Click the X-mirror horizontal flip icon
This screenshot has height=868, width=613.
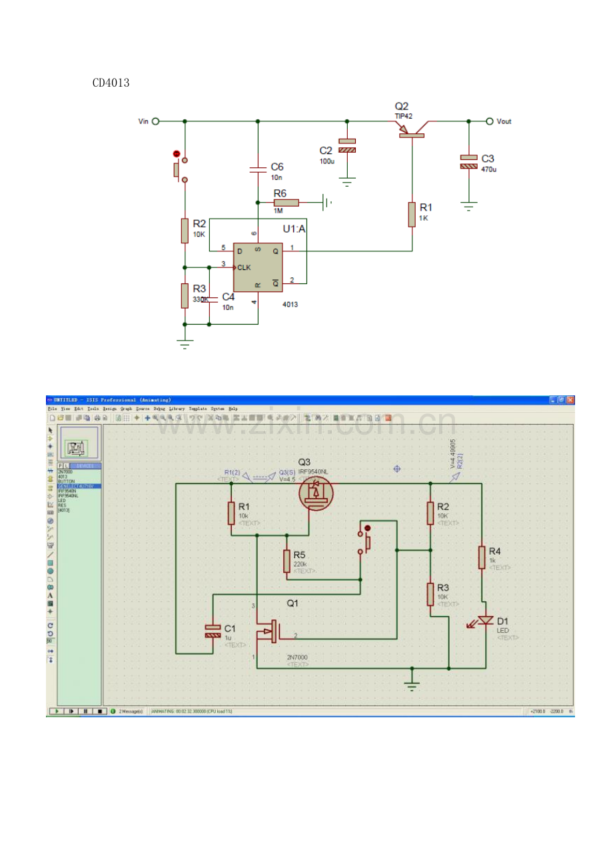50,651
